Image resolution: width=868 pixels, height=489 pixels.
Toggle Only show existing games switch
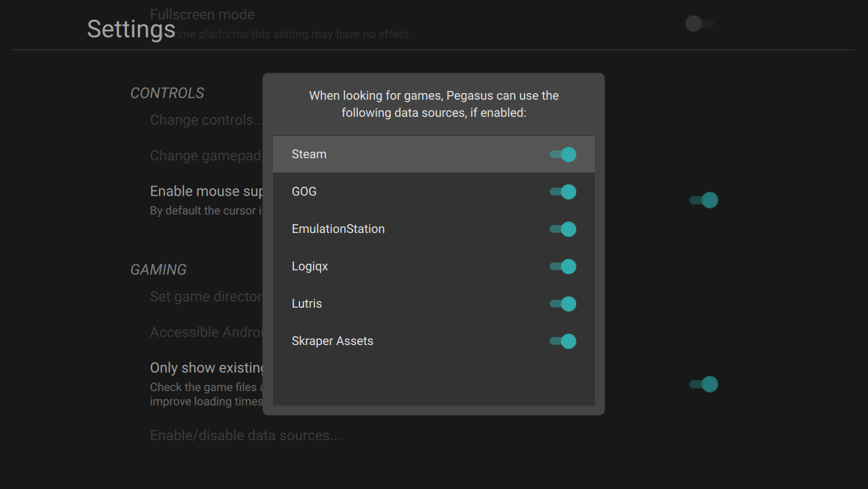click(704, 384)
